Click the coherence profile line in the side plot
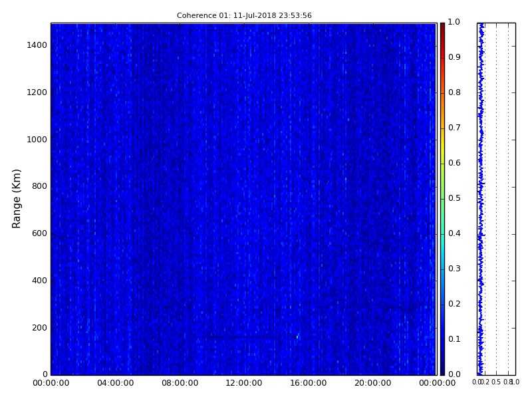 pos(480,199)
